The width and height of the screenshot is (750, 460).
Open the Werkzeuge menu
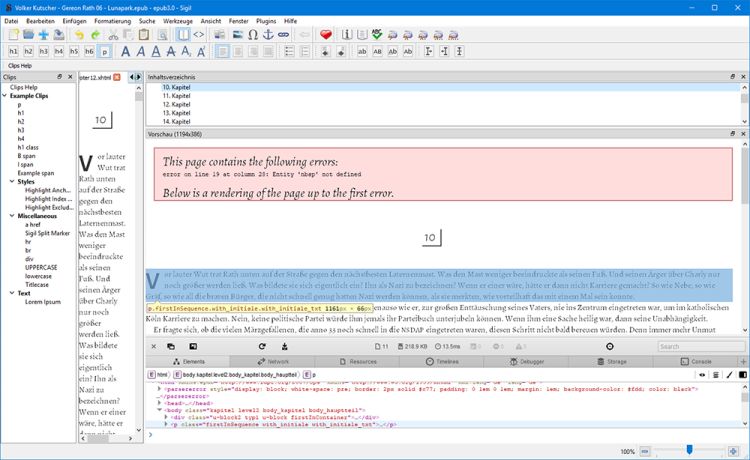[177, 20]
